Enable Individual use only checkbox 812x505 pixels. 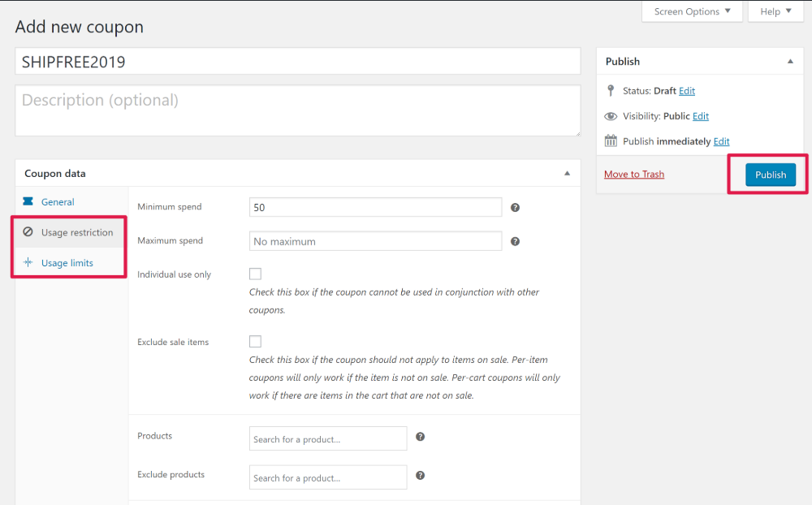255,274
